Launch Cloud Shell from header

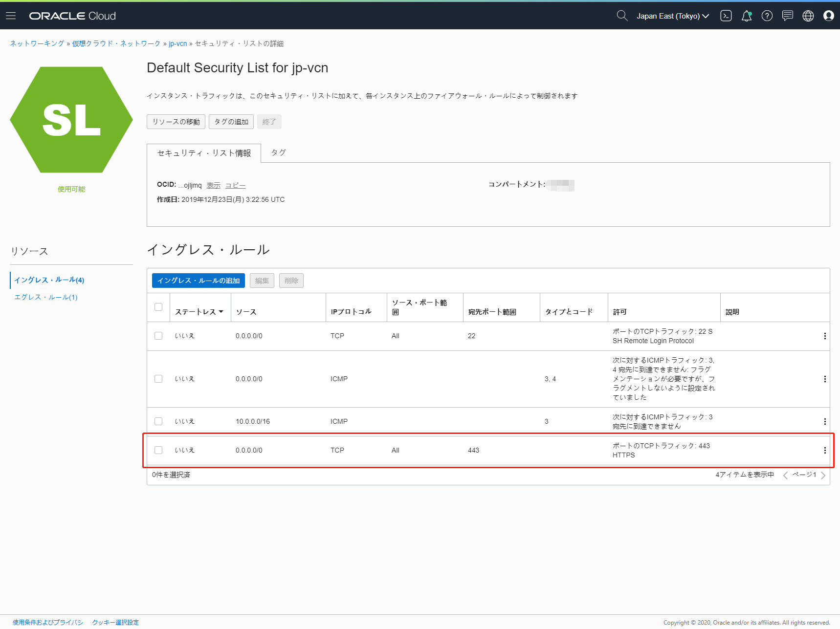coord(726,16)
